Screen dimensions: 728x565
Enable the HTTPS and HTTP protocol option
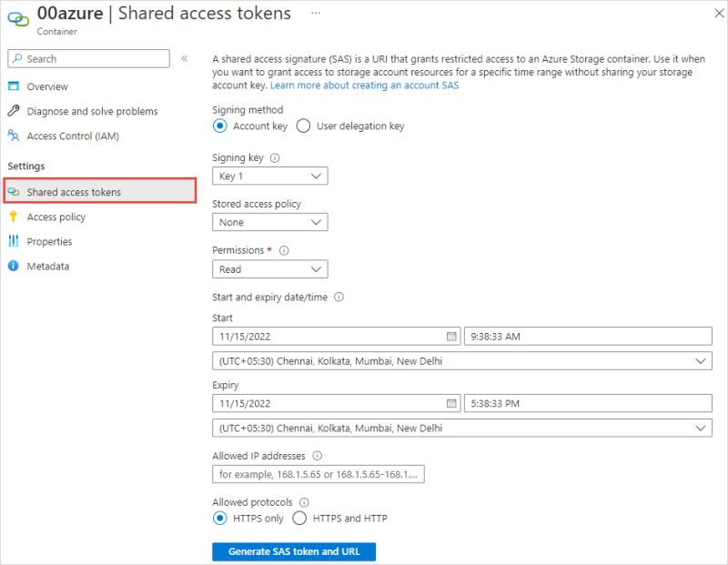[299, 518]
